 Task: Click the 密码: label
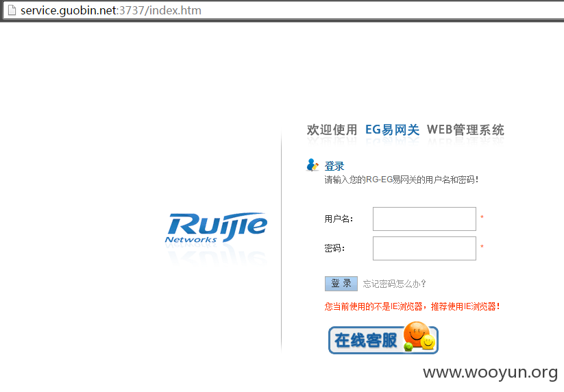[x=334, y=248]
